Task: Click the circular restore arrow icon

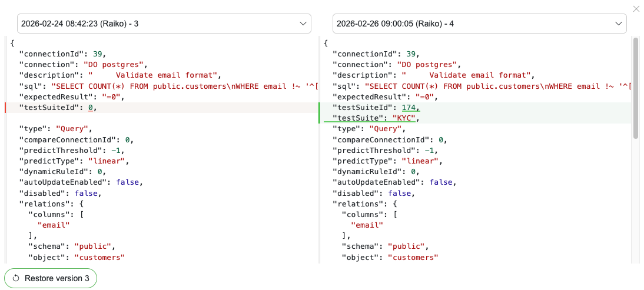Action: (x=16, y=278)
